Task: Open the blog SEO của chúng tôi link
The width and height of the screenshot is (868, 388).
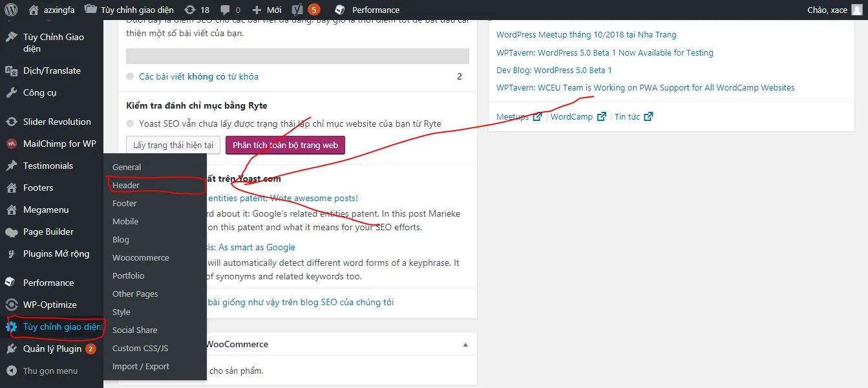Action: [301, 302]
